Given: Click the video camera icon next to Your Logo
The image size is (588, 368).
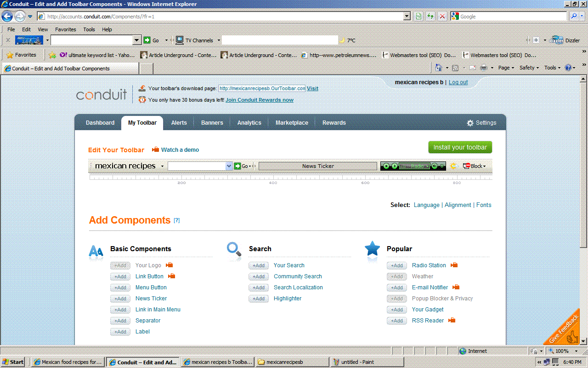Looking at the screenshot, I should pos(170,265).
